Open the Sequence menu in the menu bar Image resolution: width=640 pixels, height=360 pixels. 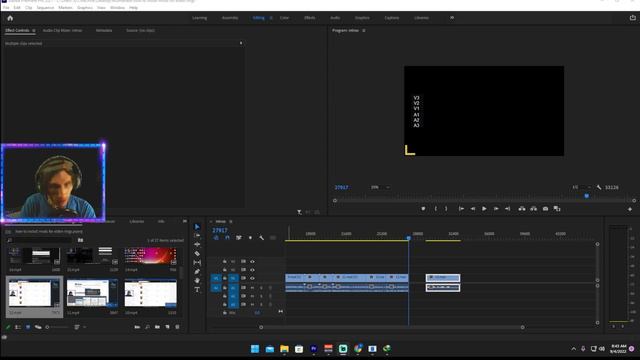pyautogui.click(x=45, y=8)
